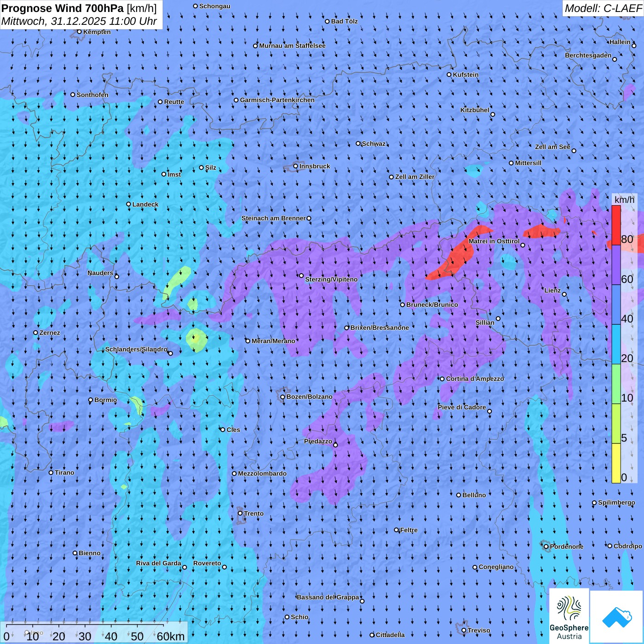
Task: Click the 'Predazzo' map label
Action: (x=318, y=441)
